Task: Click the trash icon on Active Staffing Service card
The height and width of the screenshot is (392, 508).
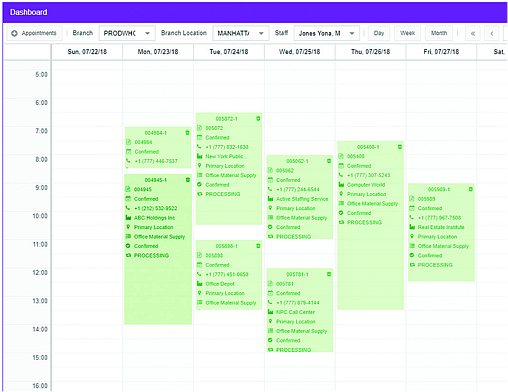Action: (x=329, y=161)
